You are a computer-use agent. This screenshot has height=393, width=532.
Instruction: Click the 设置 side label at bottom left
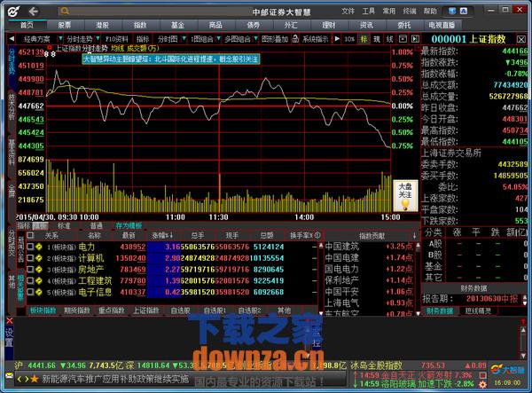(10, 337)
